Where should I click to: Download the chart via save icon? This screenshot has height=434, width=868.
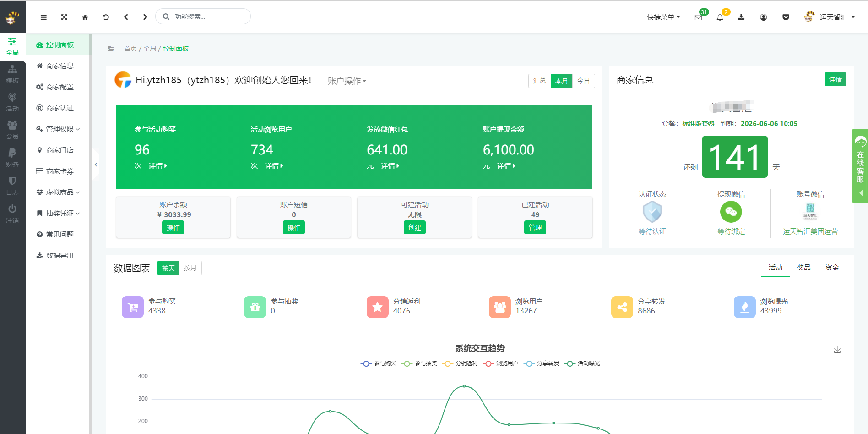pos(837,350)
